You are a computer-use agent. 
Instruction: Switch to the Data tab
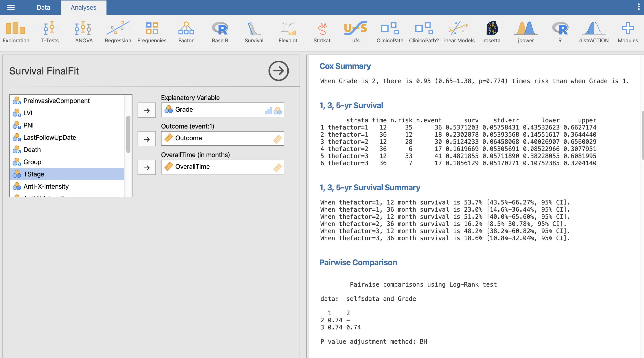coord(43,7)
